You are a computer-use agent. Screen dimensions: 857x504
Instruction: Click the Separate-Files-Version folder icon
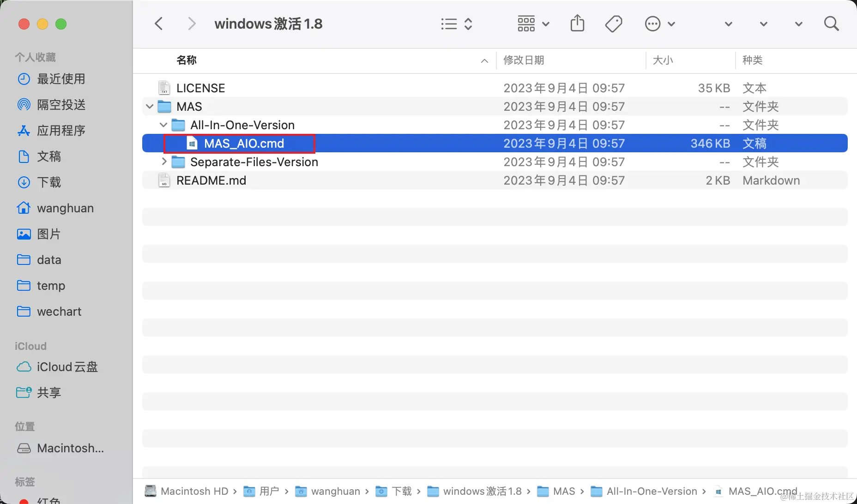[178, 162]
